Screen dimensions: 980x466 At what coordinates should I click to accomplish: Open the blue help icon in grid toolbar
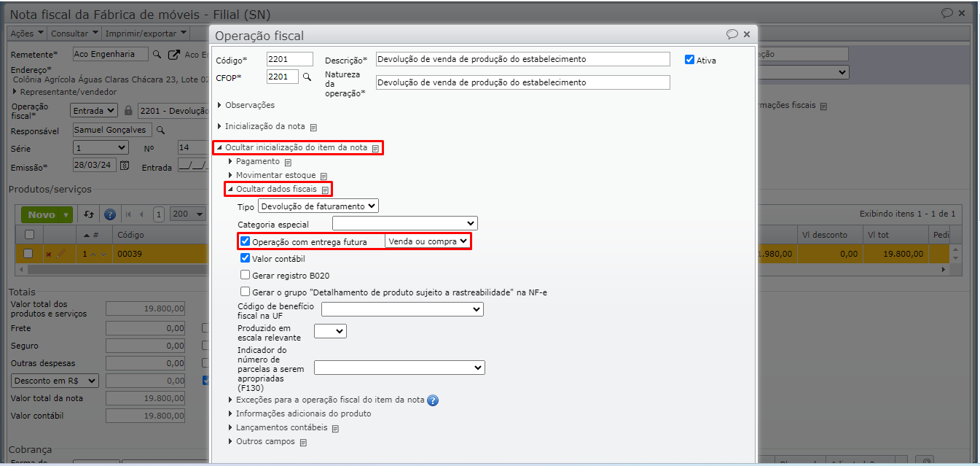coord(110,214)
